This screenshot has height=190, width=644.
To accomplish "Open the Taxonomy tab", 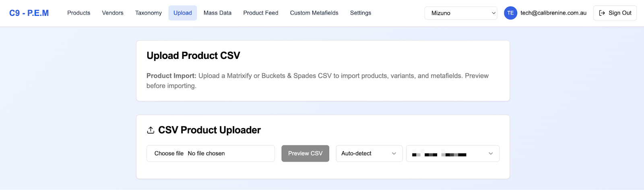I will point(149,13).
